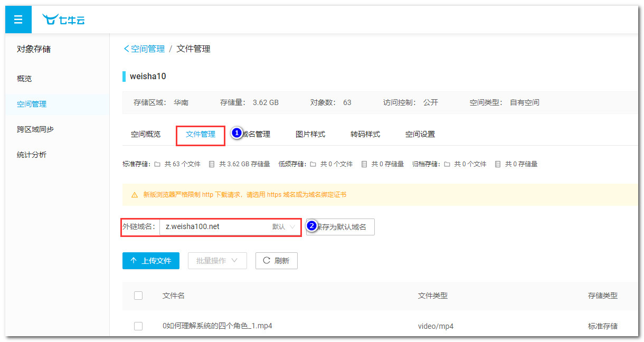Click the upload arrow icon
Viewport: 644px width, 342px height.
(x=134, y=261)
